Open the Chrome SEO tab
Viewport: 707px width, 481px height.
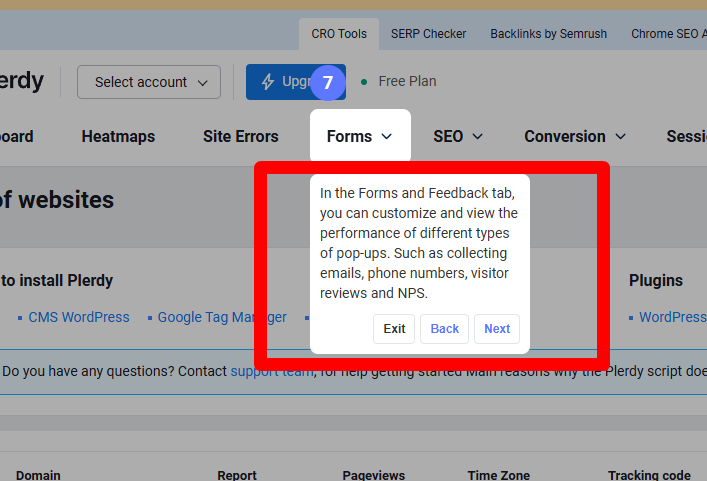point(669,34)
